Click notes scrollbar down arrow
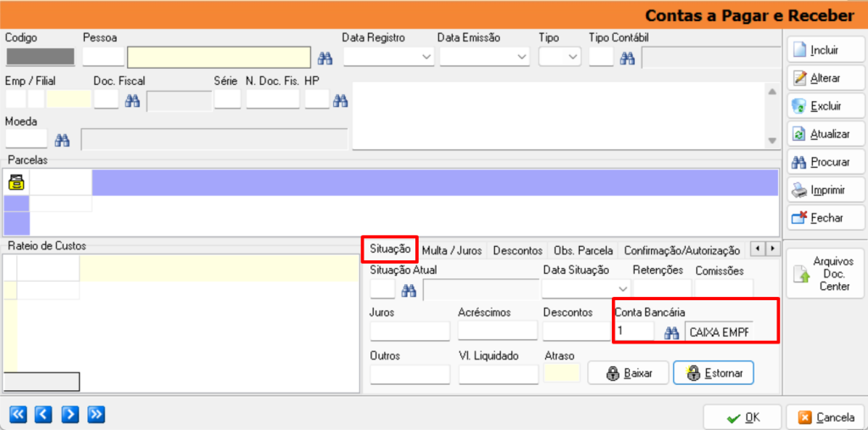The image size is (868, 430). (772, 142)
